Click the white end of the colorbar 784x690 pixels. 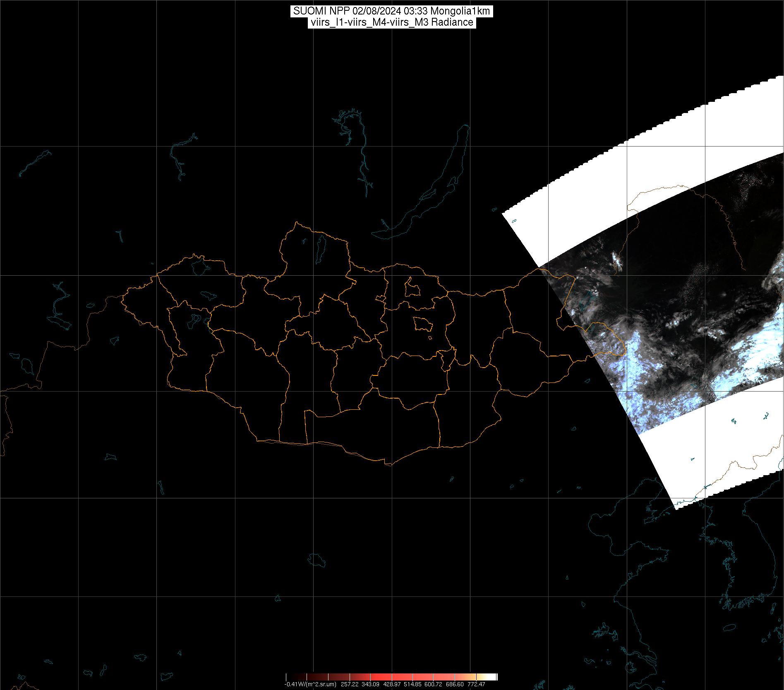pos(493,677)
